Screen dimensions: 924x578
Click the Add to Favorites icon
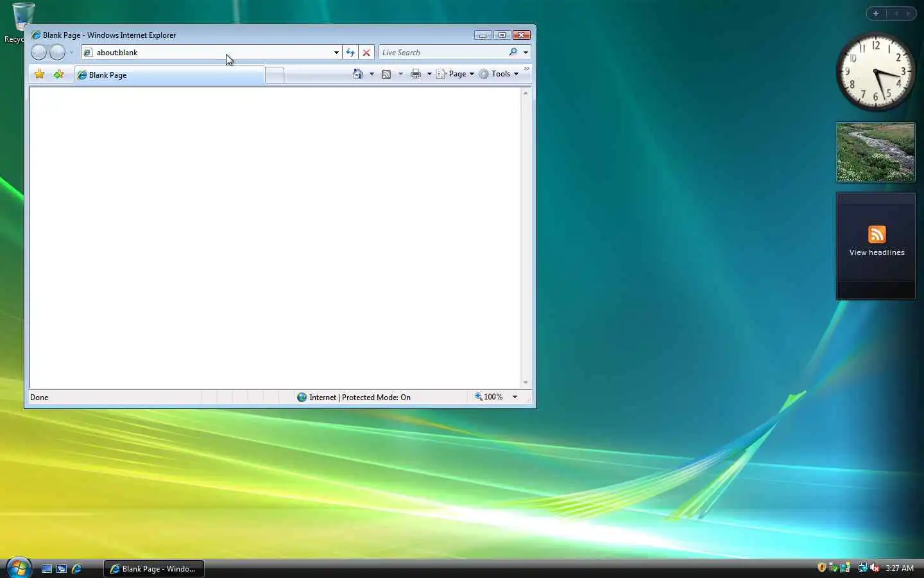[59, 74]
